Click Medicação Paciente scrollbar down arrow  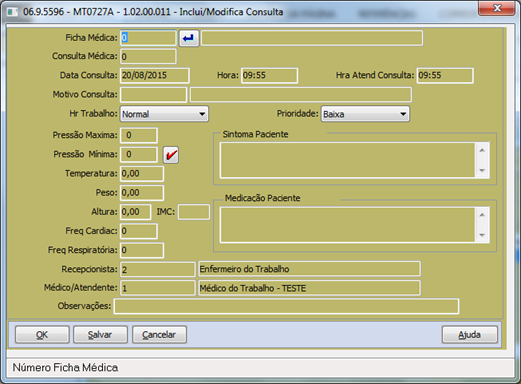(x=482, y=235)
